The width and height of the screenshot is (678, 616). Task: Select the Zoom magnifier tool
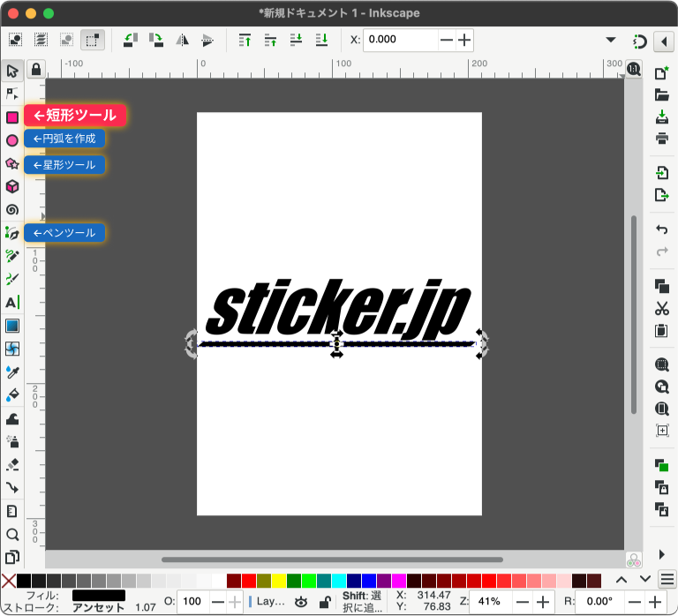pyautogui.click(x=12, y=535)
